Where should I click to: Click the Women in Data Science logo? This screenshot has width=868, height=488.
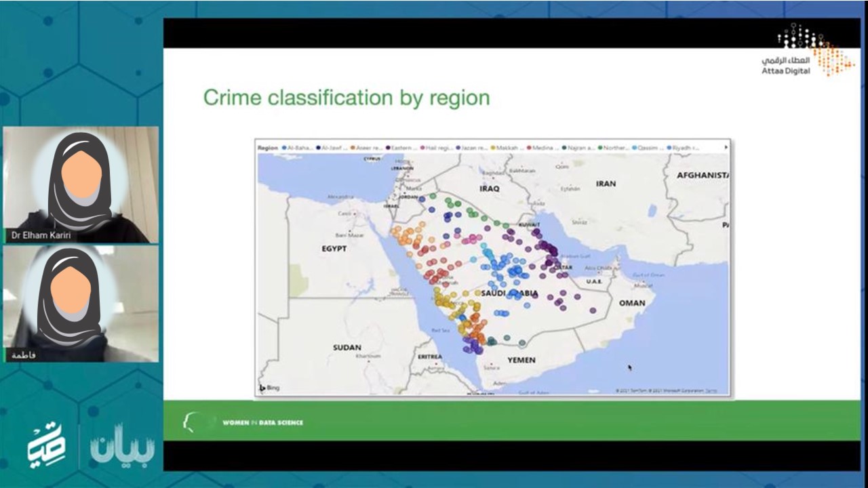click(244, 422)
